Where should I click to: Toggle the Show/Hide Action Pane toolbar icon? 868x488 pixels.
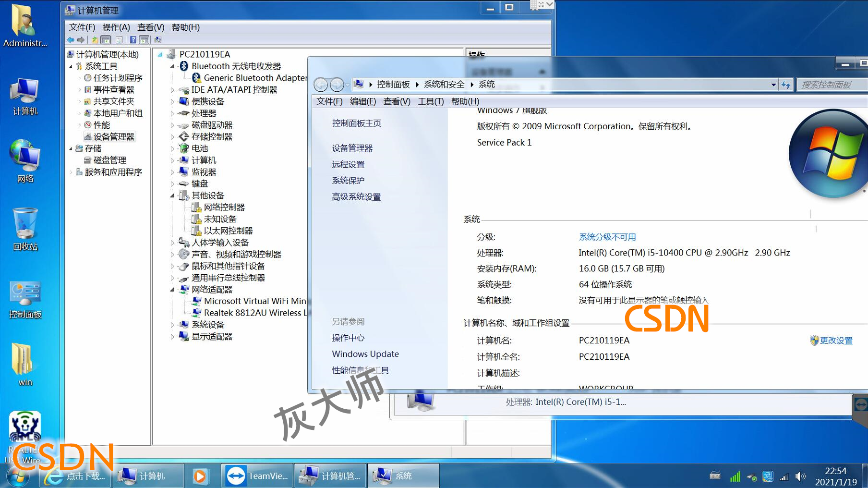(x=144, y=40)
